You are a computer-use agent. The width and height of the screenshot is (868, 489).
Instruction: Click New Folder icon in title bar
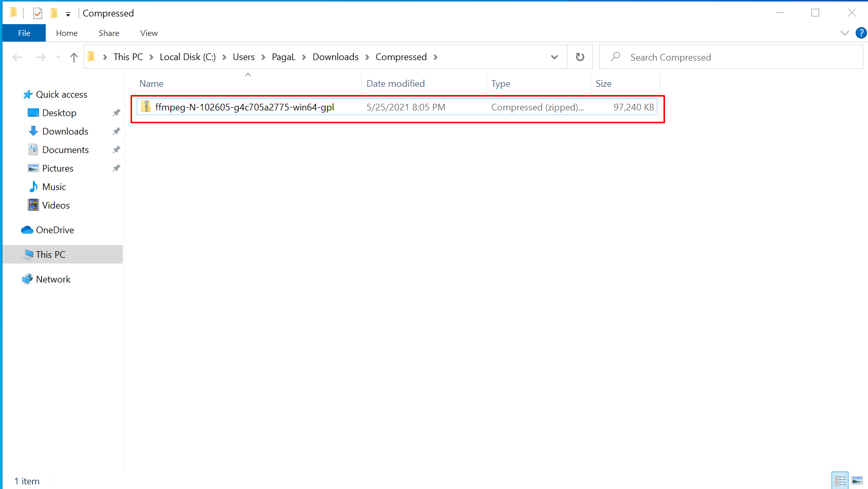point(54,13)
